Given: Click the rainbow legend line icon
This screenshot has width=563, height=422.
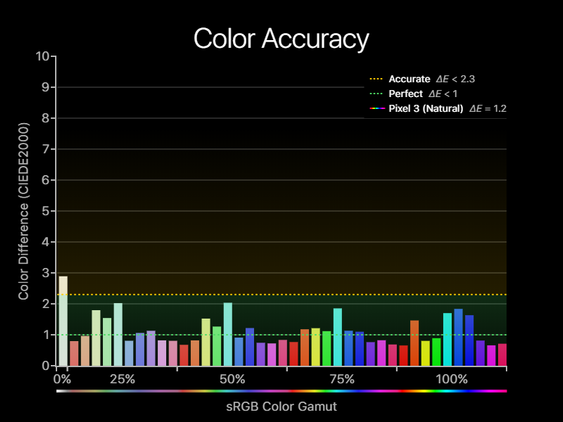Looking at the screenshot, I should pos(377,108).
